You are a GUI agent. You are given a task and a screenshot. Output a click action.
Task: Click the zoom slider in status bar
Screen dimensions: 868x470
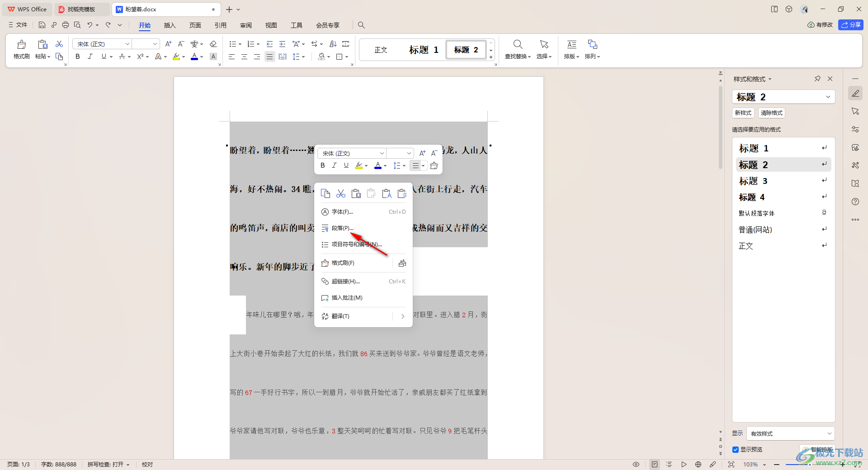(x=809, y=465)
